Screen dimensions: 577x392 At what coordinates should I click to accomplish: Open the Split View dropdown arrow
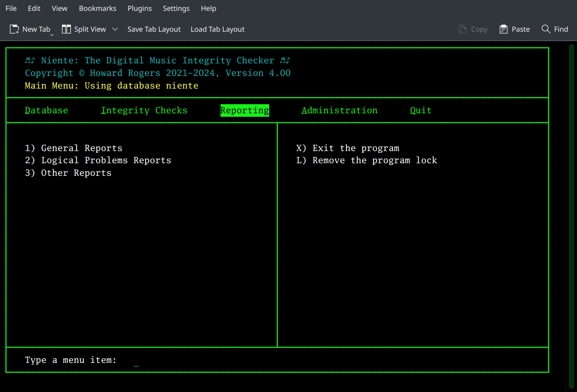click(115, 29)
